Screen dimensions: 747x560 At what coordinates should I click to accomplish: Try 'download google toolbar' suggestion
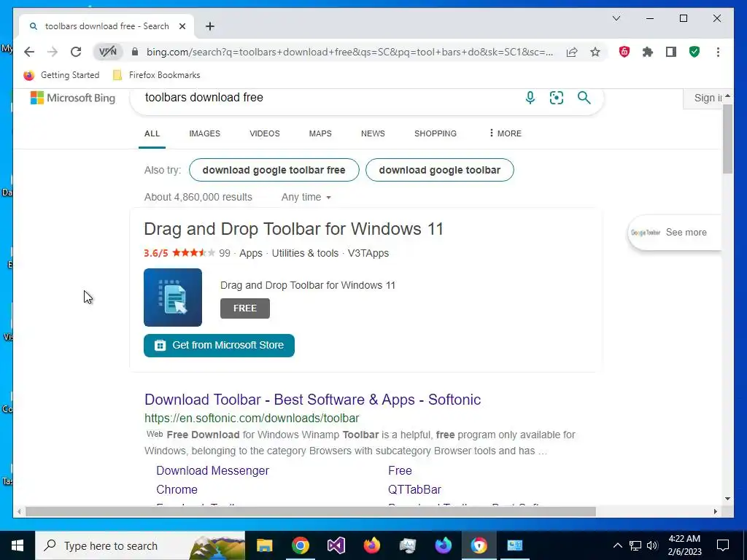pos(440,170)
